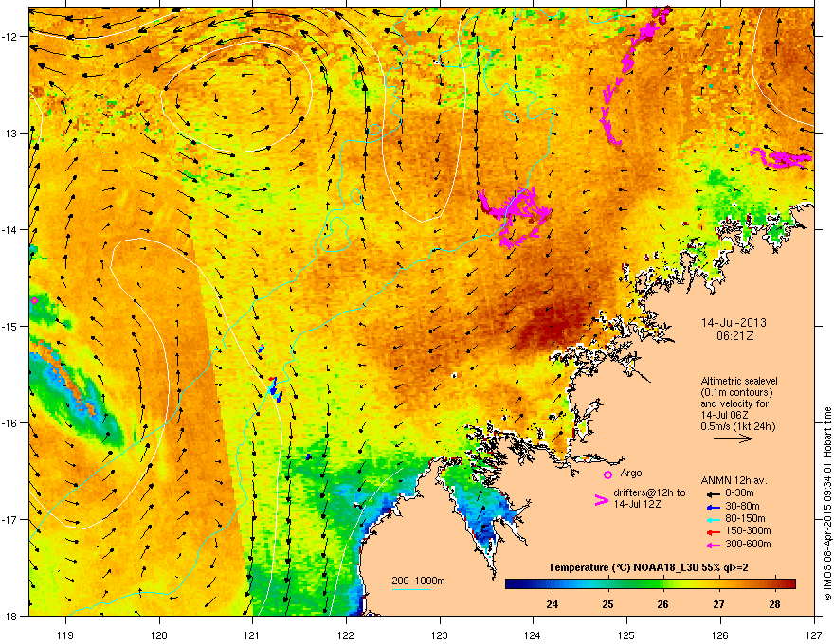Click longitude axis label '125'
Screen dimensions: 834x644
(626, 635)
